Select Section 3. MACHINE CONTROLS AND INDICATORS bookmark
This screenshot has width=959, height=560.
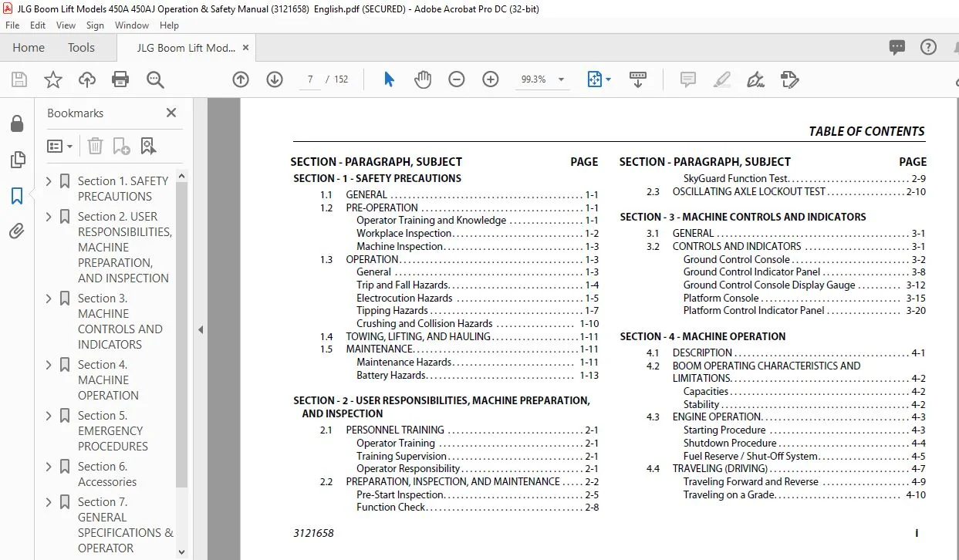click(x=120, y=321)
